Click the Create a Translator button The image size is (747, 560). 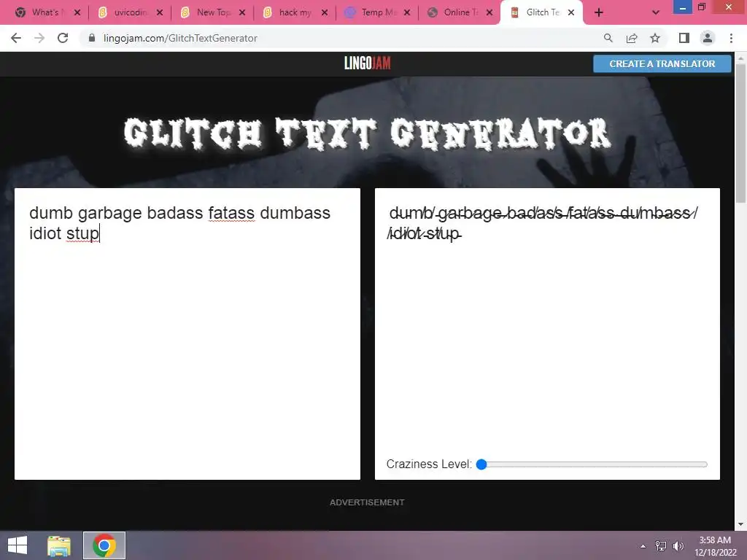(662, 64)
